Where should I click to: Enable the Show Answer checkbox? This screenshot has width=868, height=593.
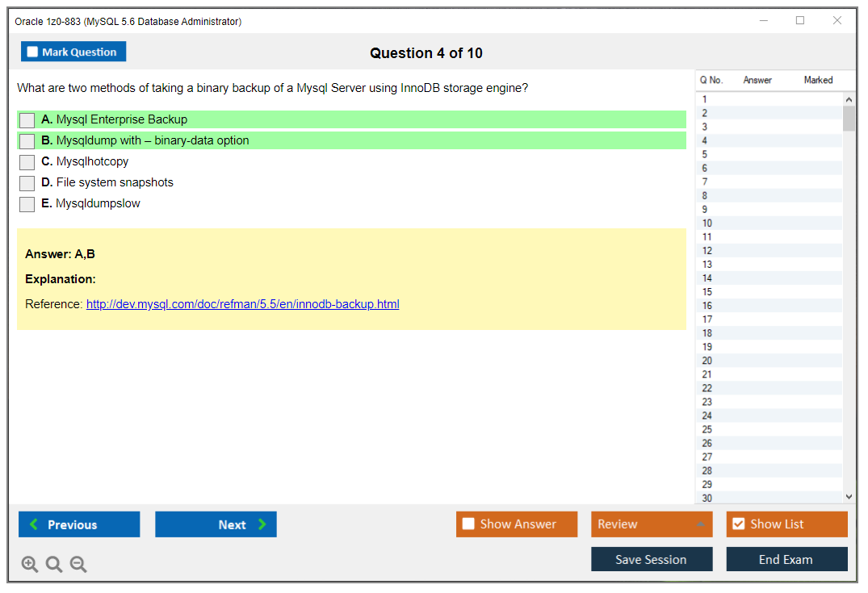tap(468, 524)
